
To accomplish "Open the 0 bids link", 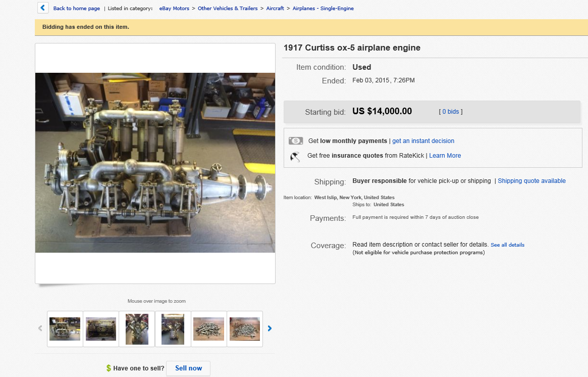I will click(451, 112).
